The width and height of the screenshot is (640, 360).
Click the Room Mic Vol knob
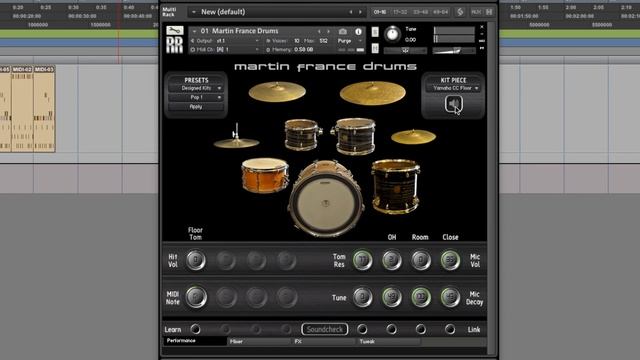pos(421,260)
